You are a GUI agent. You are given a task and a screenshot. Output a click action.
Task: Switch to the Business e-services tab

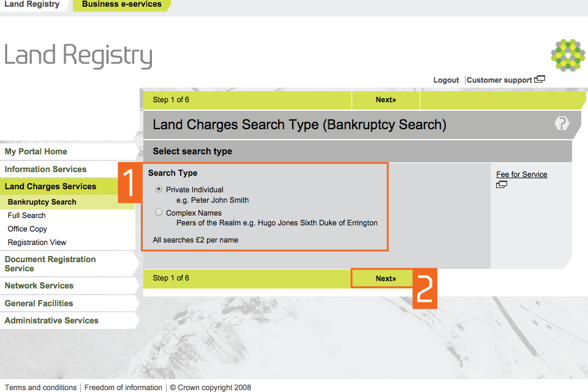122,4
